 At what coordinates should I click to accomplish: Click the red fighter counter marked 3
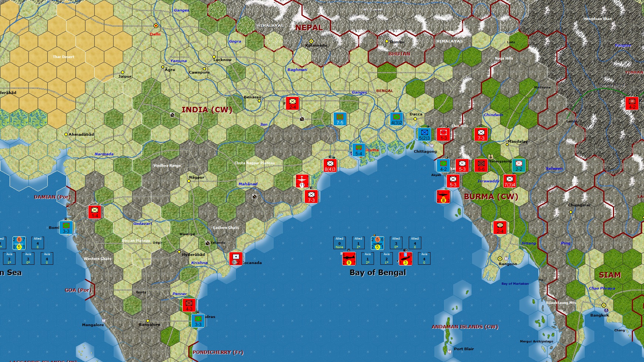click(405, 259)
